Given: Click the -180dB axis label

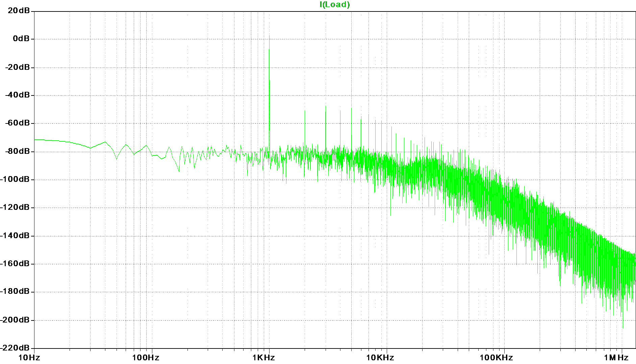Looking at the screenshot, I should pos(15,291).
